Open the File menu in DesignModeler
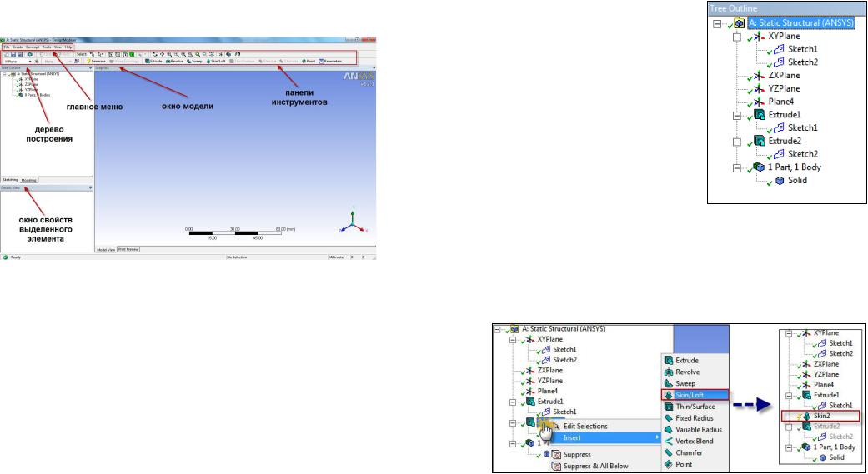 (x=7, y=47)
